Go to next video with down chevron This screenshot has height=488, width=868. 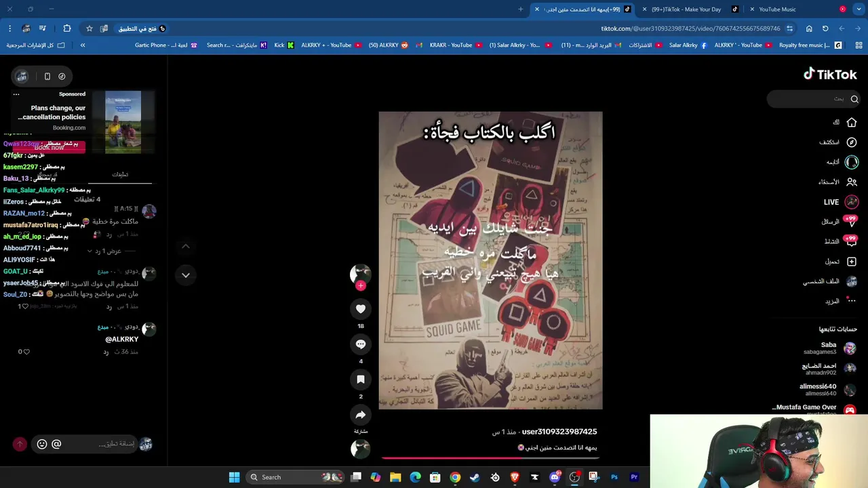pyautogui.click(x=186, y=275)
